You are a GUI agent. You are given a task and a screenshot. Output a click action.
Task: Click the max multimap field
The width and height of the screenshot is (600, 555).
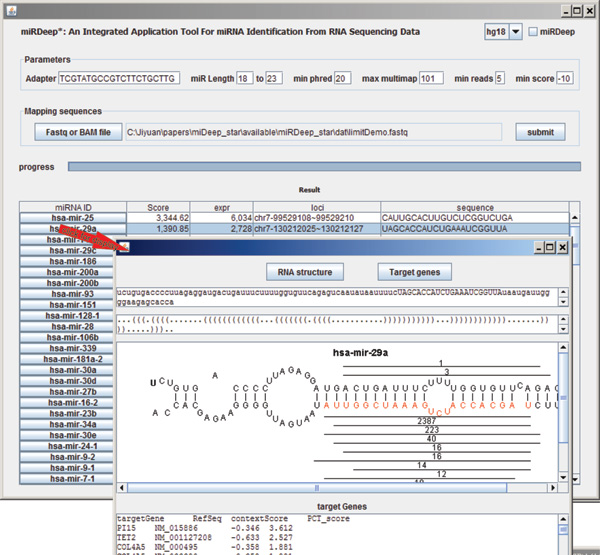click(x=431, y=78)
